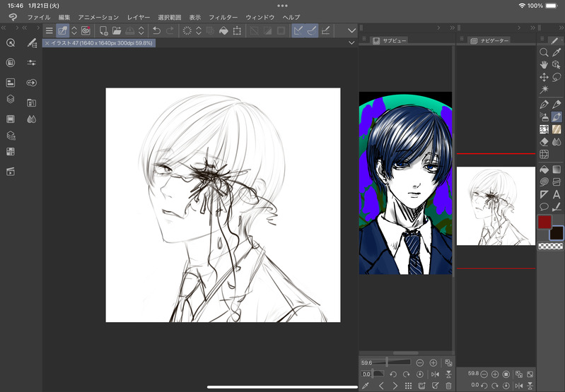Select the Pencil tool

click(557, 105)
